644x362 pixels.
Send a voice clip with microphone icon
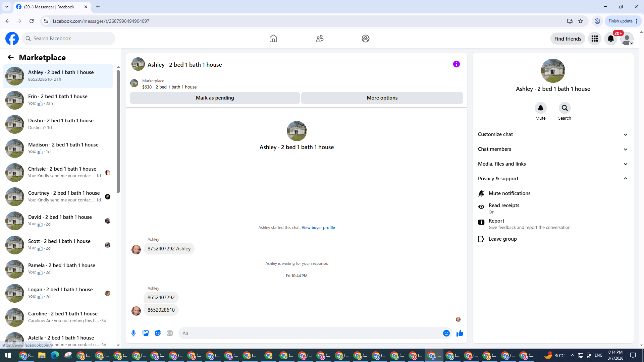coord(133,333)
